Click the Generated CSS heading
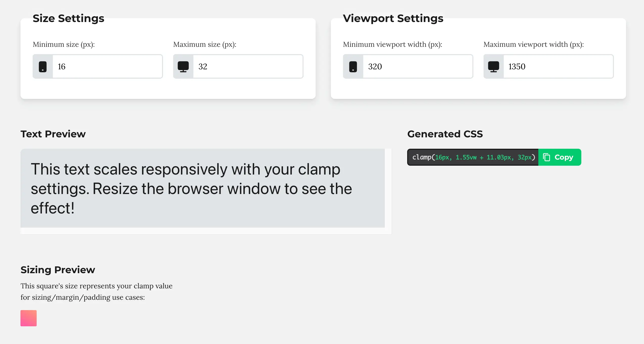 (445, 134)
